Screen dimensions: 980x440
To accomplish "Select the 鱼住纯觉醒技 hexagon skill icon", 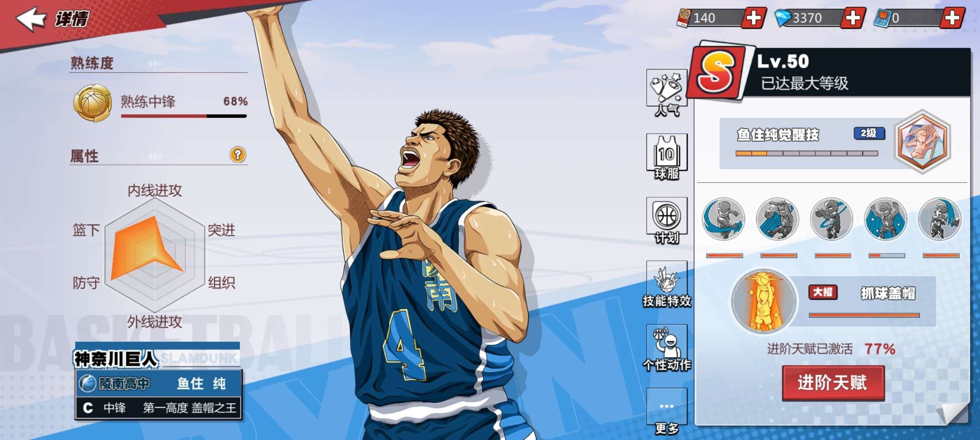I will click(922, 141).
